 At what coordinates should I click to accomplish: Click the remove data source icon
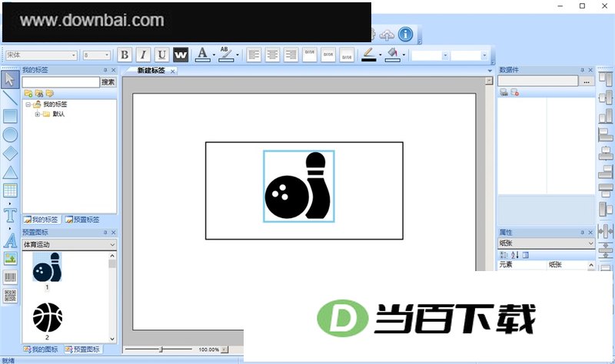[x=514, y=92]
